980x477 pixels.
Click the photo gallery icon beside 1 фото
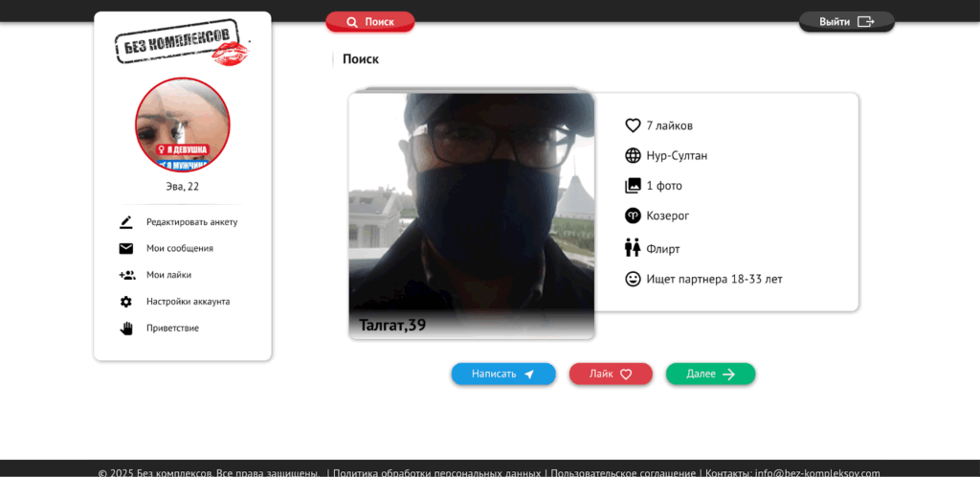pos(633,186)
